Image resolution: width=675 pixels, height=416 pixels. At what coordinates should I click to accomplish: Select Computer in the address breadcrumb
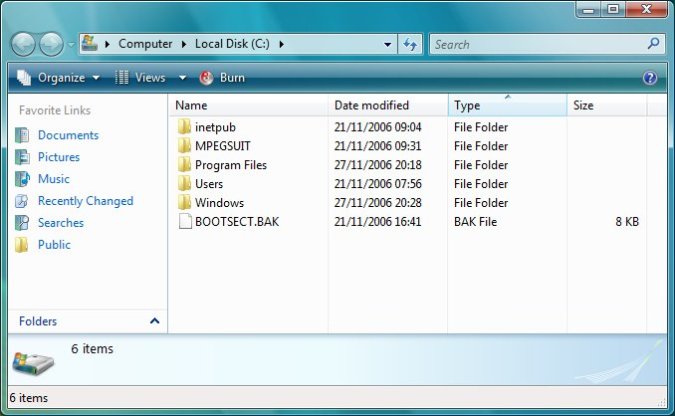145,44
